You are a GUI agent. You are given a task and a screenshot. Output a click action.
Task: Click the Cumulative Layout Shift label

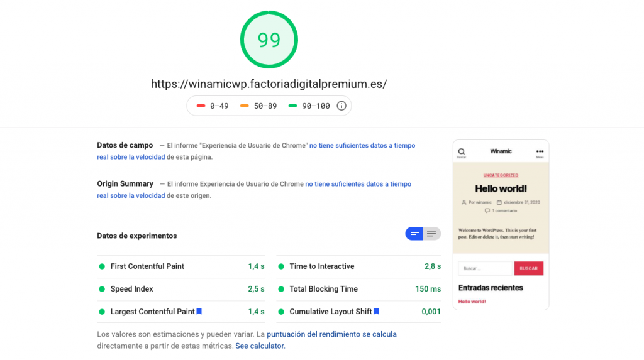coord(331,312)
